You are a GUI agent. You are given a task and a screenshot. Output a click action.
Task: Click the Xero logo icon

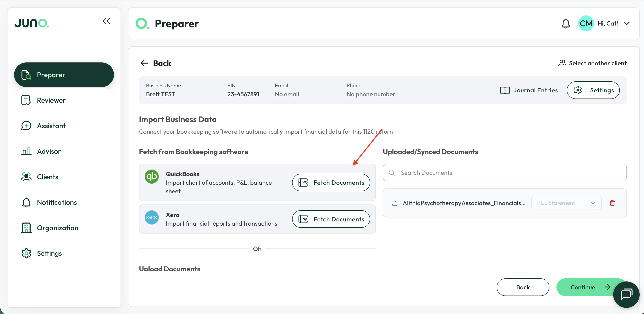tap(152, 217)
